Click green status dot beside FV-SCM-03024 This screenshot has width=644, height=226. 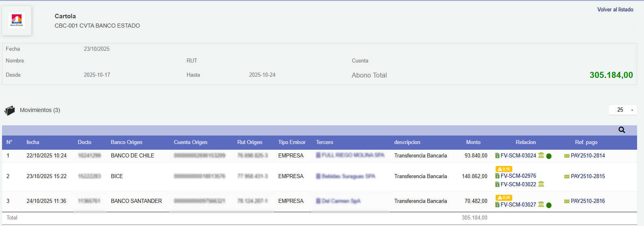[x=549, y=156]
